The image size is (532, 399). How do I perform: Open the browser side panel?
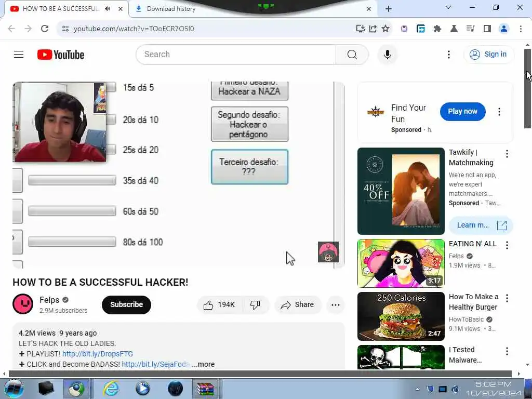point(487,29)
